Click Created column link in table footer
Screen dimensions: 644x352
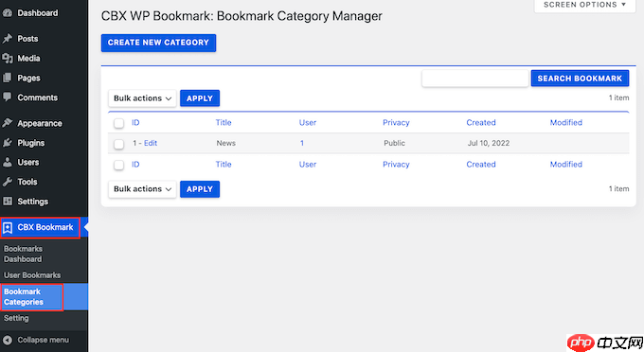coord(481,165)
